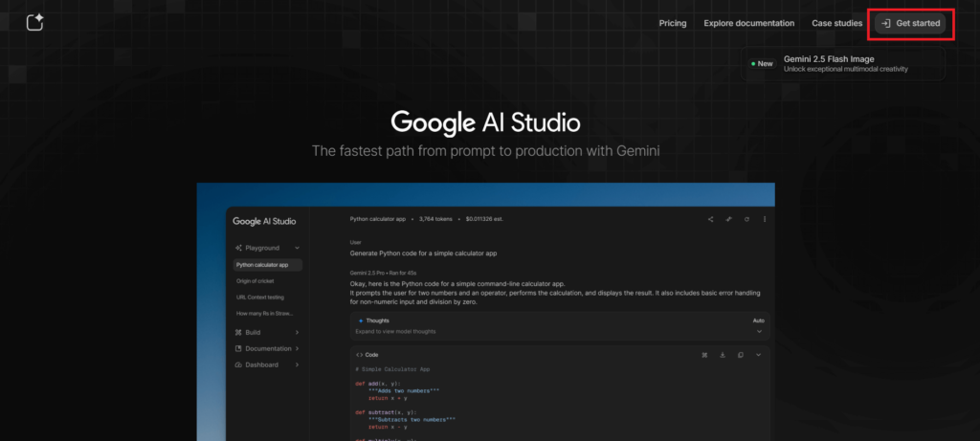This screenshot has height=441, width=980.
Task: Click the angle-brackets Code icon
Action: 360,355
